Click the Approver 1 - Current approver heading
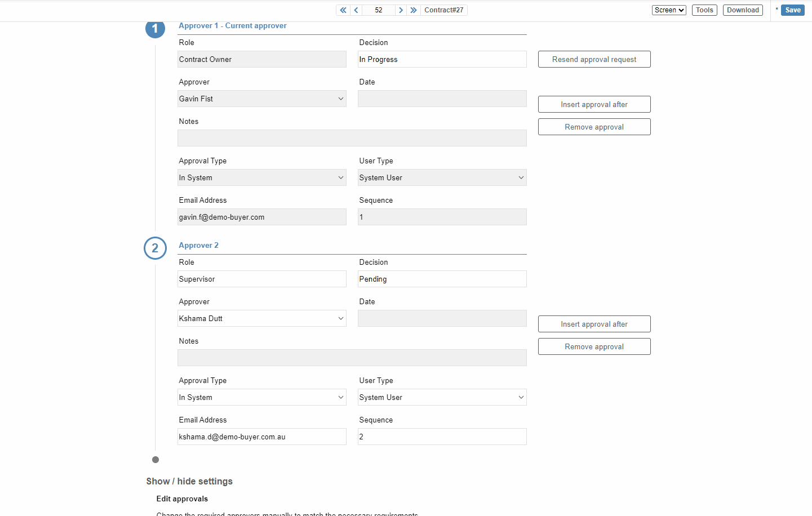Screen dimensions: 812x516 (x=232, y=26)
